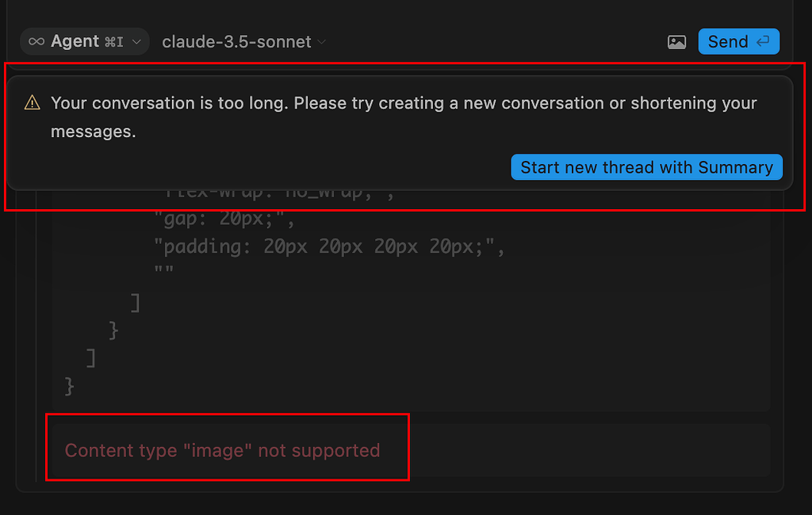Click the warning triangle in the banner
Screen dimensions: 812x515
tap(32, 103)
